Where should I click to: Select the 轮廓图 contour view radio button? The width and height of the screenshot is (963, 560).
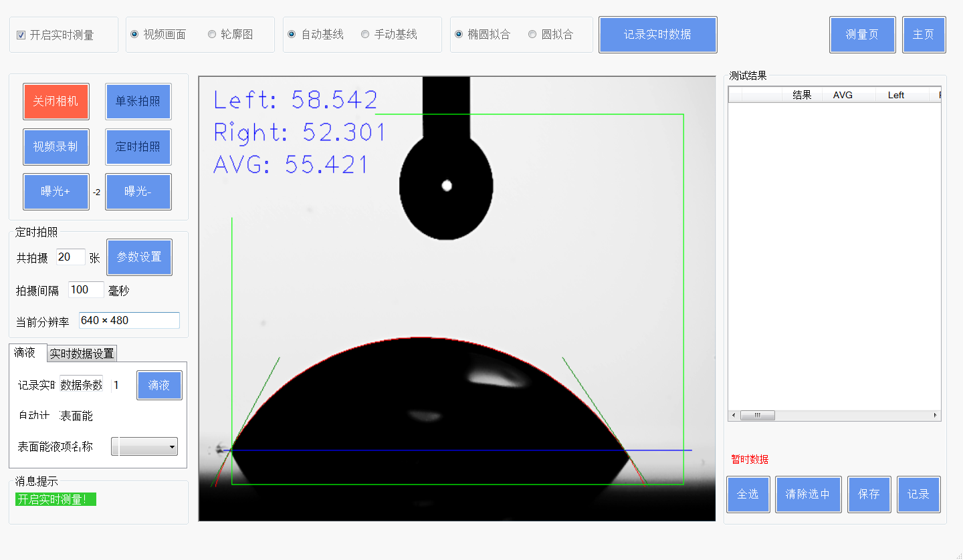pos(212,34)
